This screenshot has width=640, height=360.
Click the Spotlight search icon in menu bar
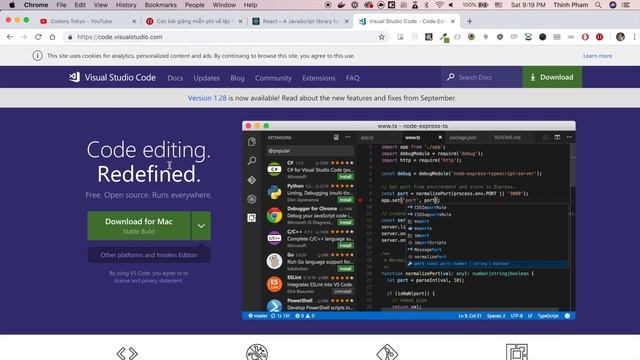point(598,5)
